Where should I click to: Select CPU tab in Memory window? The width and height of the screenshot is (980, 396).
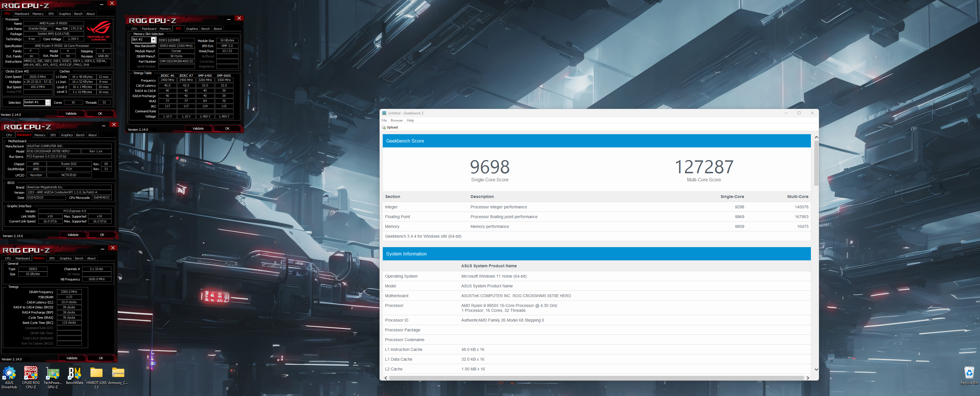tap(8, 259)
